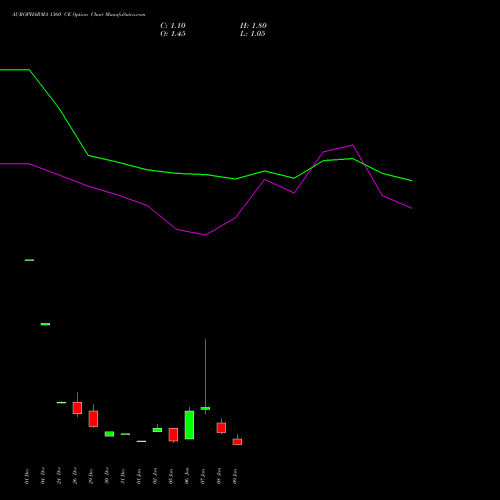Screen dimensions: 500x500
Task: Select the tall green candle for 06 Jan
Action: tap(189, 425)
